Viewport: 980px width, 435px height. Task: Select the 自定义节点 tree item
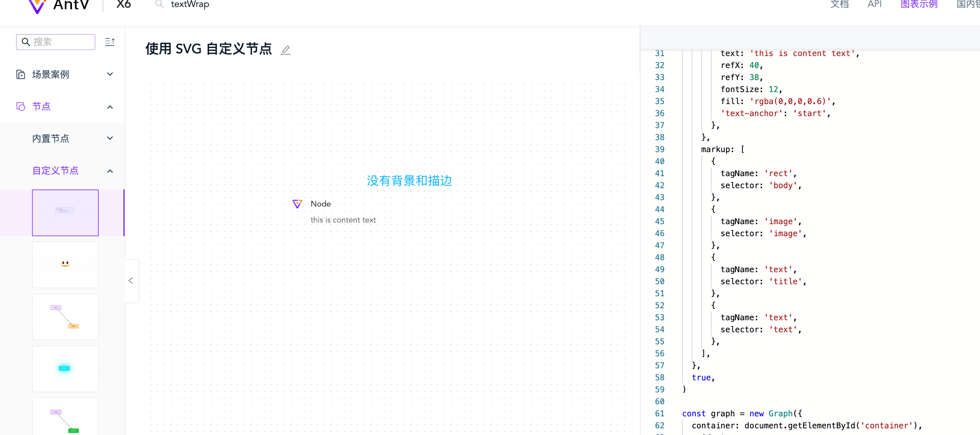pyautogui.click(x=62, y=170)
